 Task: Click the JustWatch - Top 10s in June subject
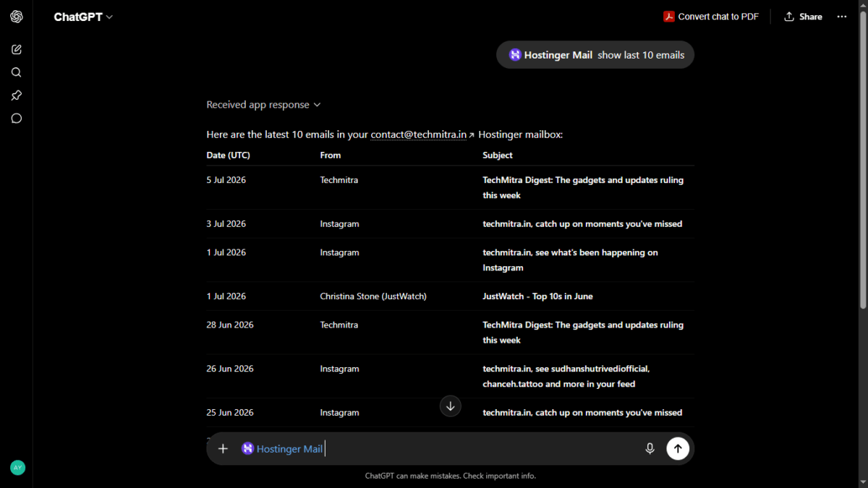[x=537, y=296]
